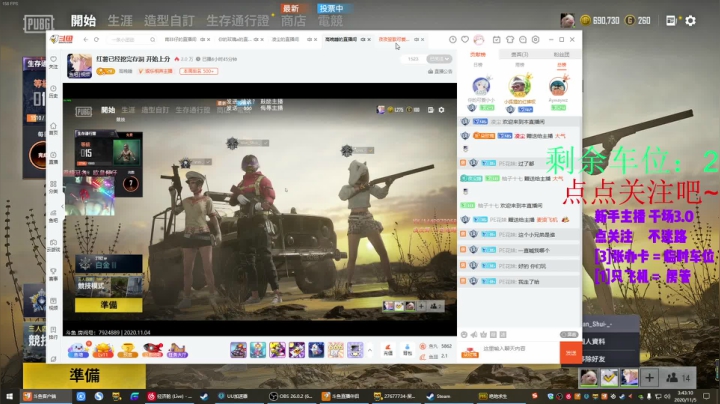The image size is (720, 404).
Task: Click the megaphone icon in chat toolbar
Action: click(x=473, y=335)
